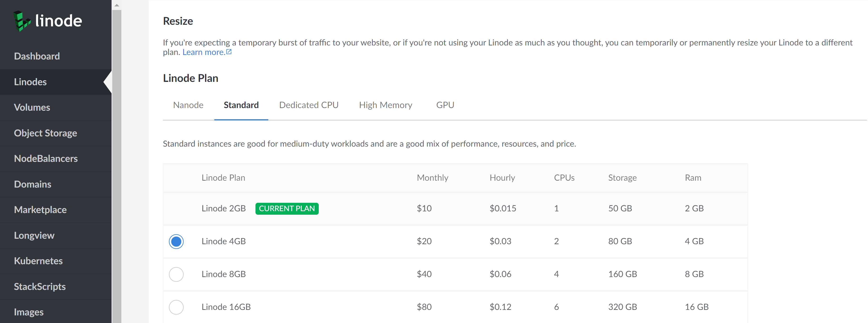This screenshot has width=868, height=323.
Task: Click the 320 GB storage value
Action: coord(623,307)
